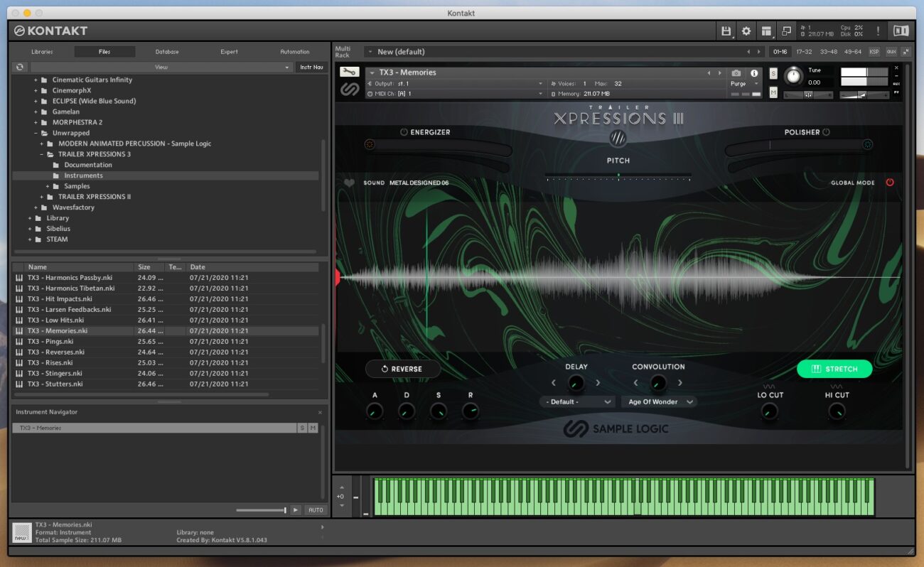The image size is (924, 567).
Task: Select TX3 - Stingers.nki file
Action: (x=55, y=374)
